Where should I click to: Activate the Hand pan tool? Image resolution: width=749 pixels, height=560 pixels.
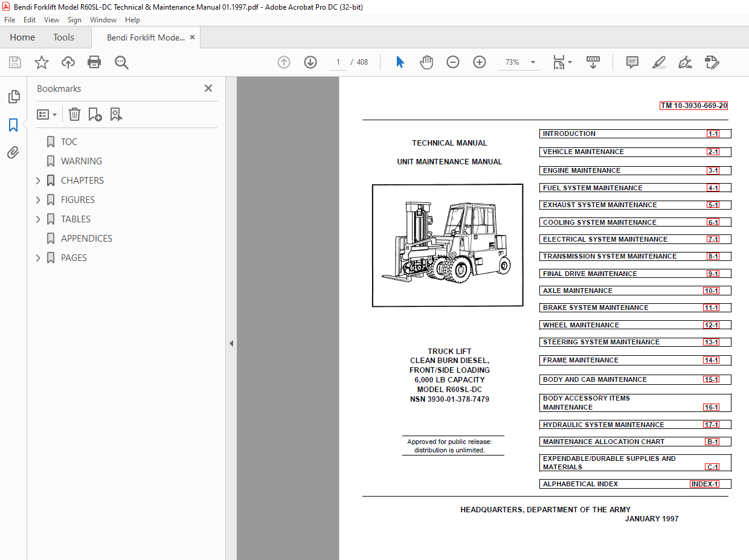pos(427,62)
